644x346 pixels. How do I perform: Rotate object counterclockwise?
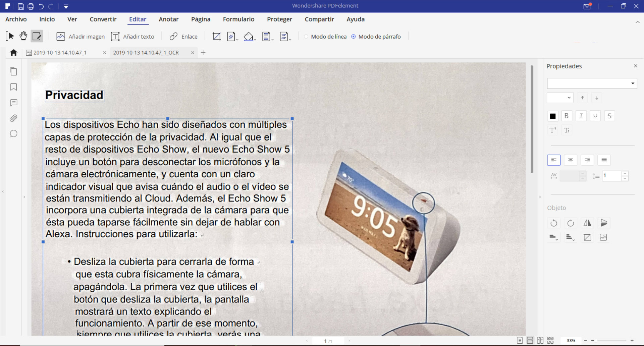tap(554, 223)
